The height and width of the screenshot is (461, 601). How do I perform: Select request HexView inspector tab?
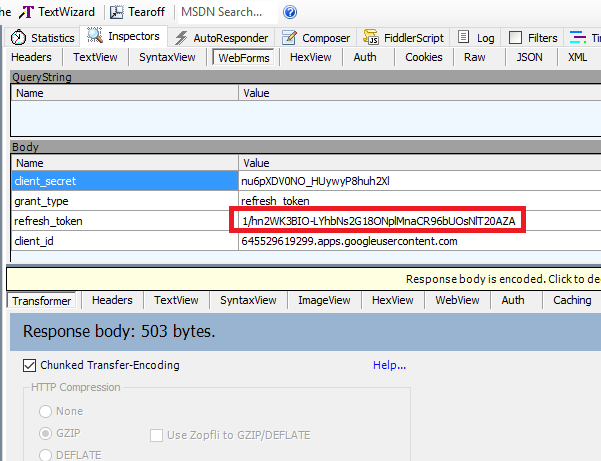pyautogui.click(x=310, y=57)
